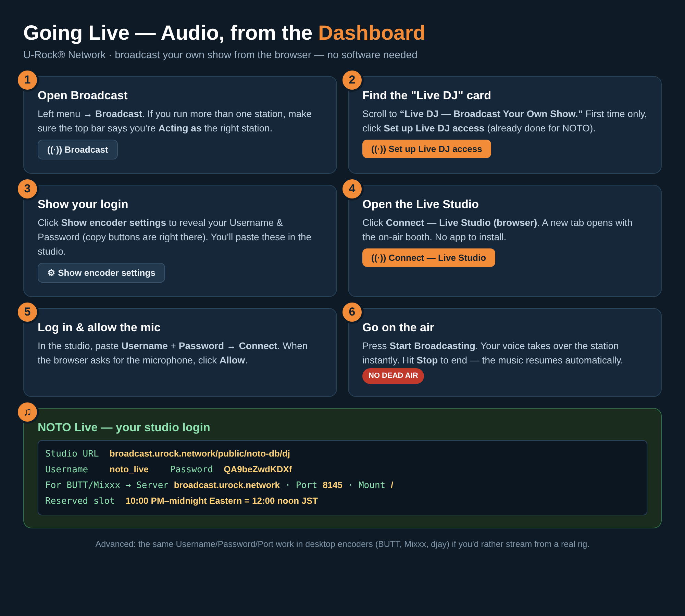Open the Broadcast button
Screen dimensions: 685x616
(x=78, y=150)
